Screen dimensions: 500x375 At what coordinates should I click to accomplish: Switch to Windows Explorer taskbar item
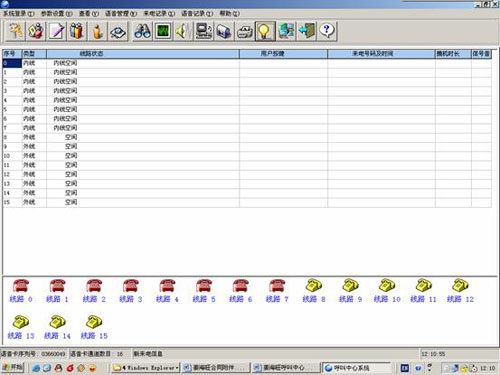[146, 368]
